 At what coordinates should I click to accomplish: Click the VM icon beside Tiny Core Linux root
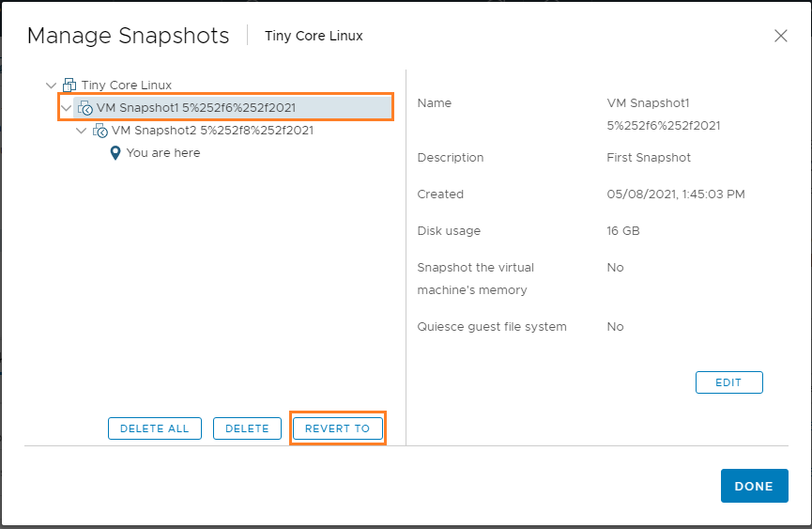tap(69, 86)
